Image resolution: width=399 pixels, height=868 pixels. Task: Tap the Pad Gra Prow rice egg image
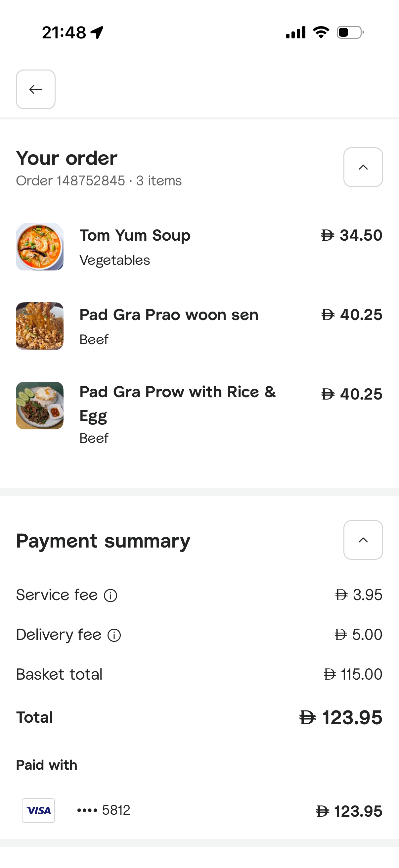pos(40,405)
